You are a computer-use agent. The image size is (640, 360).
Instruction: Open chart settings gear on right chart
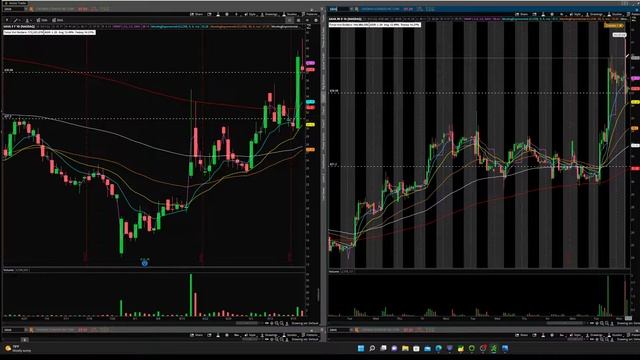tap(552, 14)
